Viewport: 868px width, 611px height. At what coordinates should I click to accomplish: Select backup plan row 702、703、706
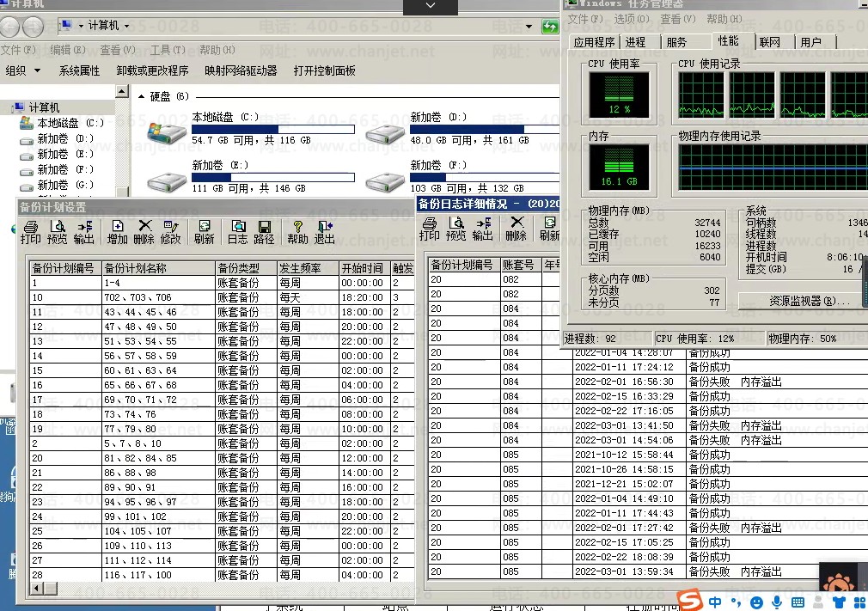pos(138,297)
